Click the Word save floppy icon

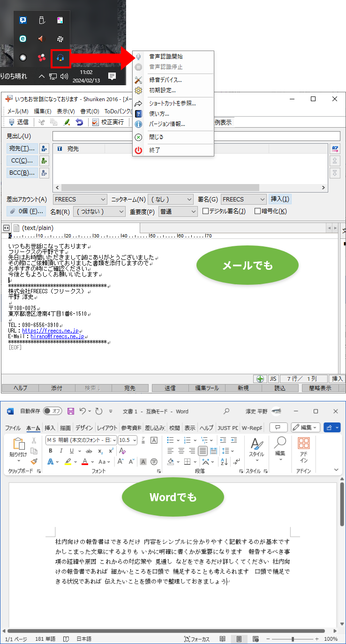[x=71, y=411]
